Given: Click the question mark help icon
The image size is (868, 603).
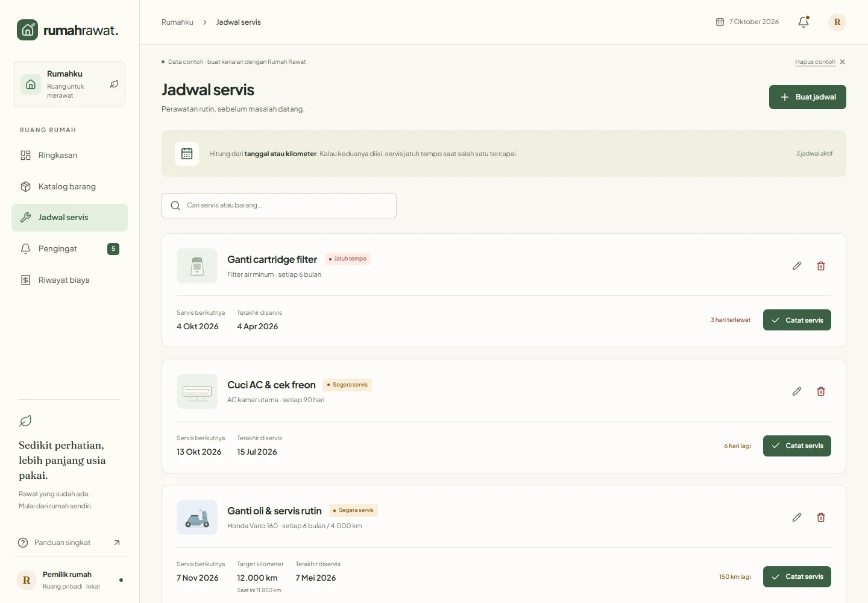Looking at the screenshot, I should [23, 543].
